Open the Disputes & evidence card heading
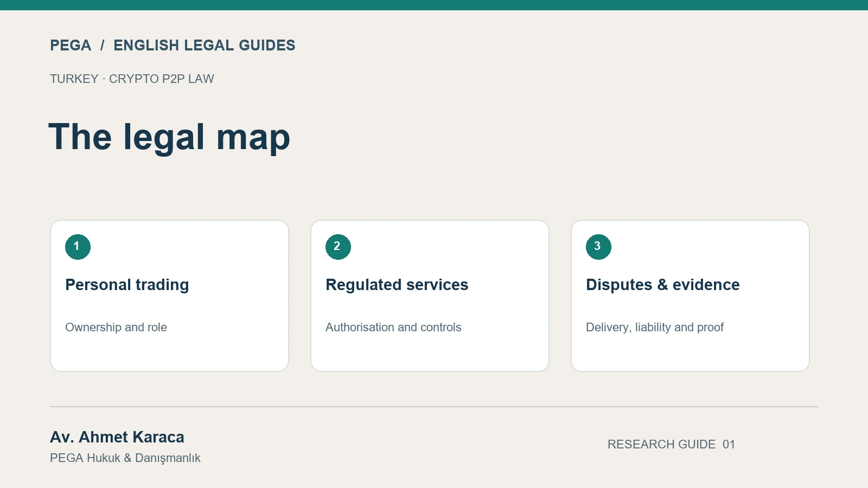The width and height of the screenshot is (868, 488). 662,285
